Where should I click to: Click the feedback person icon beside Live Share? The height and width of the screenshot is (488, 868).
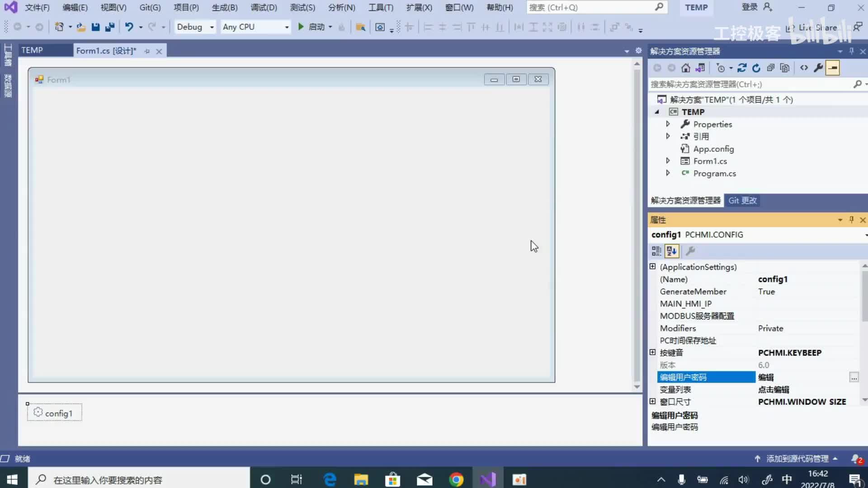(x=857, y=27)
